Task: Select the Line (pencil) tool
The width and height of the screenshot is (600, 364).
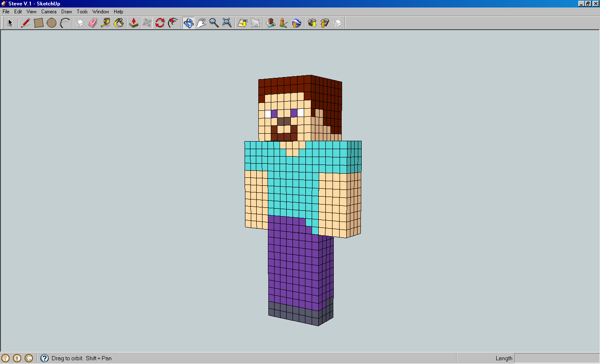Action: pyautogui.click(x=25, y=23)
